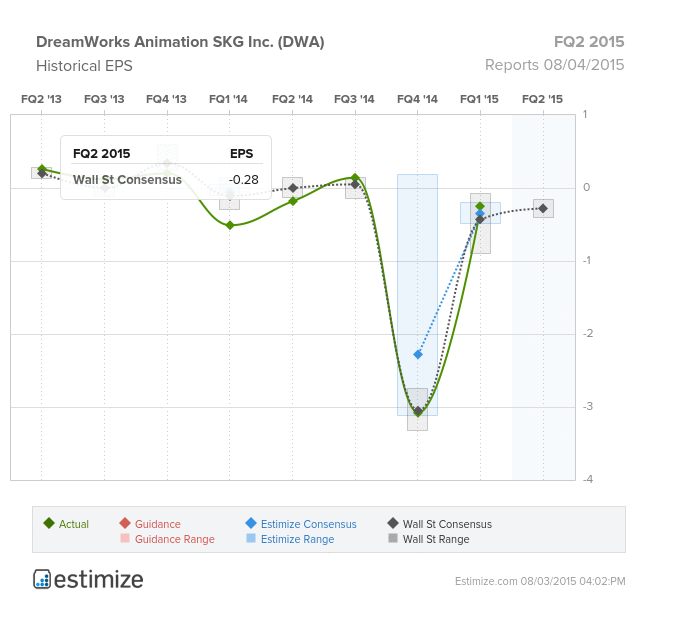Click the FQ3 '14 actual green data point

355,177
